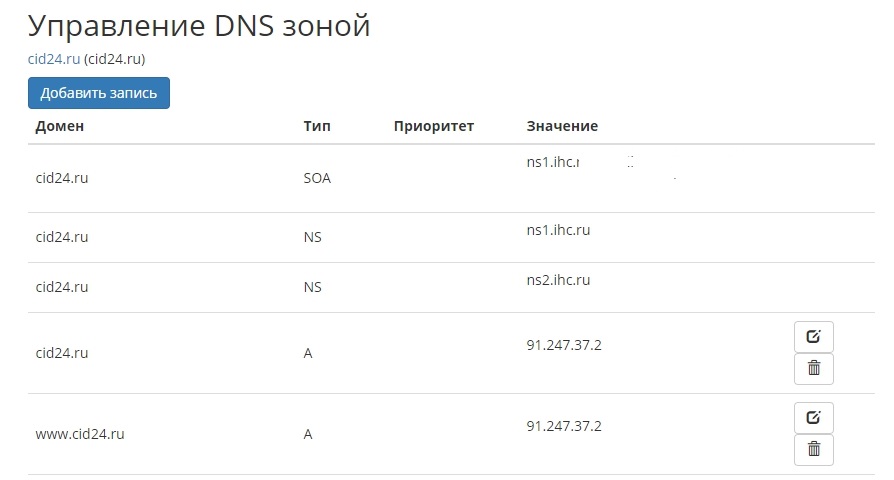This screenshot has height=480, width=894.
Task: Click the SOA record type cell
Action: pyautogui.click(x=317, y=178)
